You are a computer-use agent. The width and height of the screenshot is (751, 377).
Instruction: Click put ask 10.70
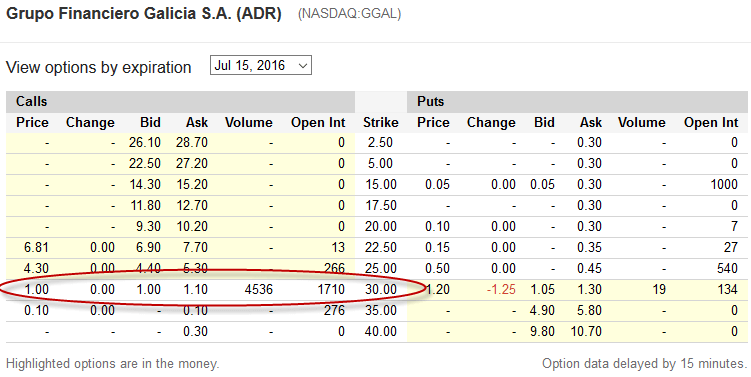pos(586,331)
